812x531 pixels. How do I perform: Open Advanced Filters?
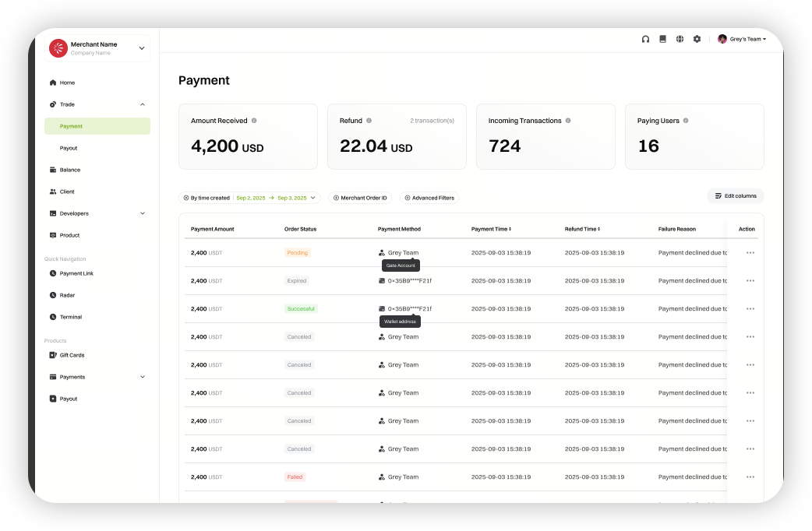(x=429, y=198)
